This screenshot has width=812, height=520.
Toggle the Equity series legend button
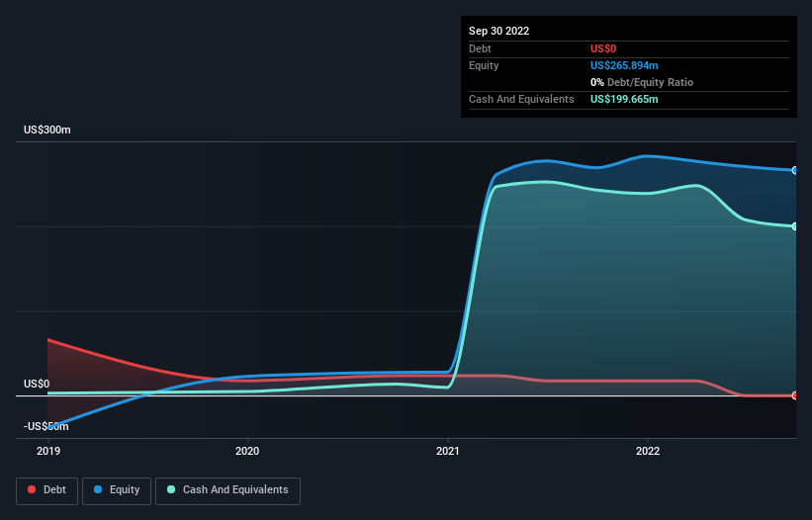(x=117, y=490)
